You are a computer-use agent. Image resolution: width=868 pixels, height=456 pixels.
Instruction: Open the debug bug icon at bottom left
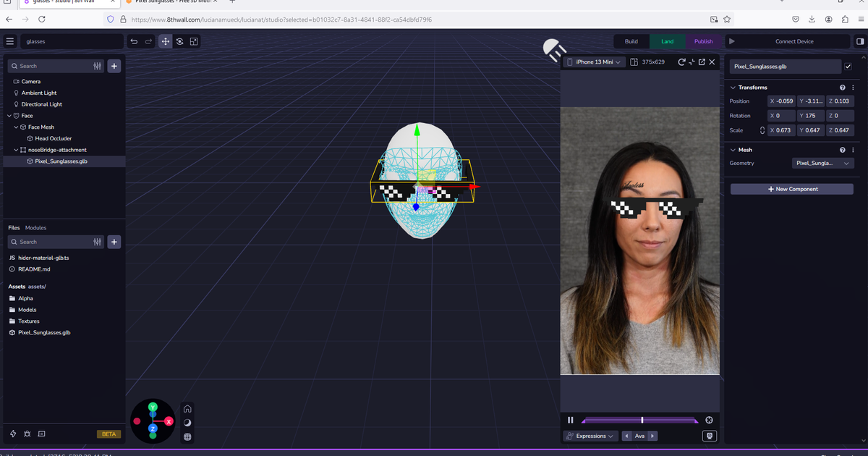click(27, 434)
